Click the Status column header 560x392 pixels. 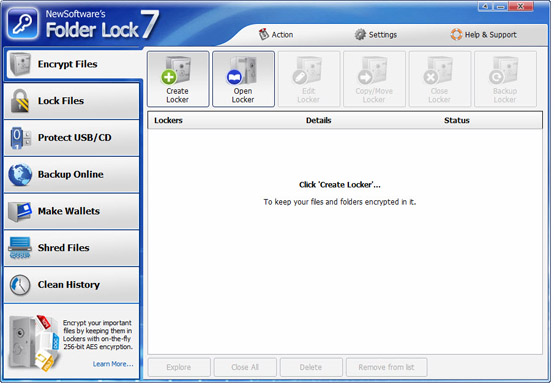tap(456, 120)
